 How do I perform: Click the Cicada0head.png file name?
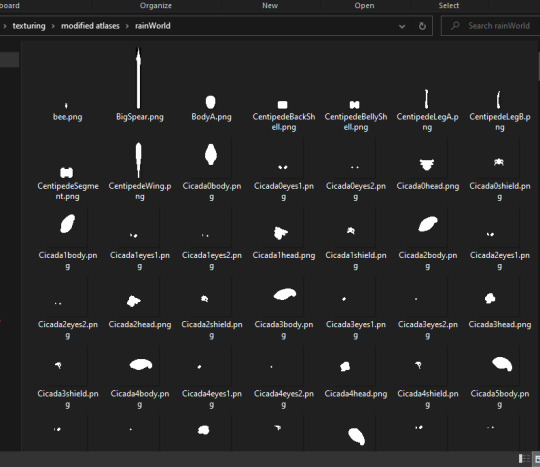tap(428, 186)
